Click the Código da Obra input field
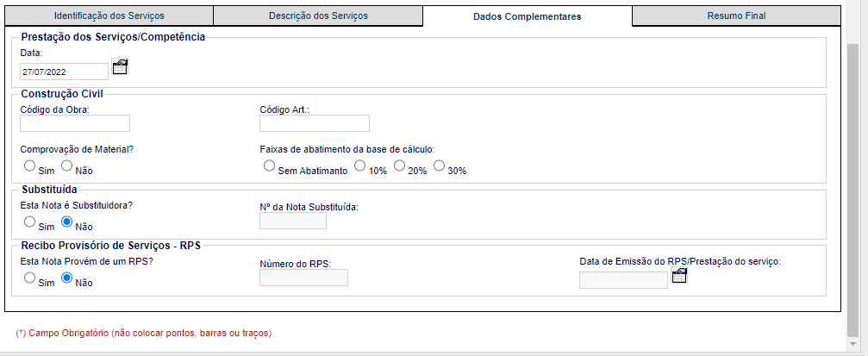This screenshot has width=868, height=356. tap(75, 123)
